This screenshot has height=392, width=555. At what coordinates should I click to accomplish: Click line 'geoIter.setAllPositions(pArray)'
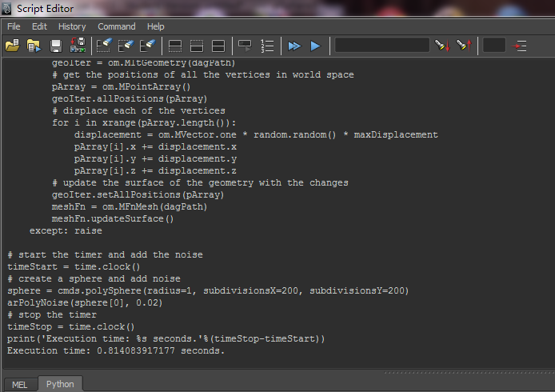[138, 195]
